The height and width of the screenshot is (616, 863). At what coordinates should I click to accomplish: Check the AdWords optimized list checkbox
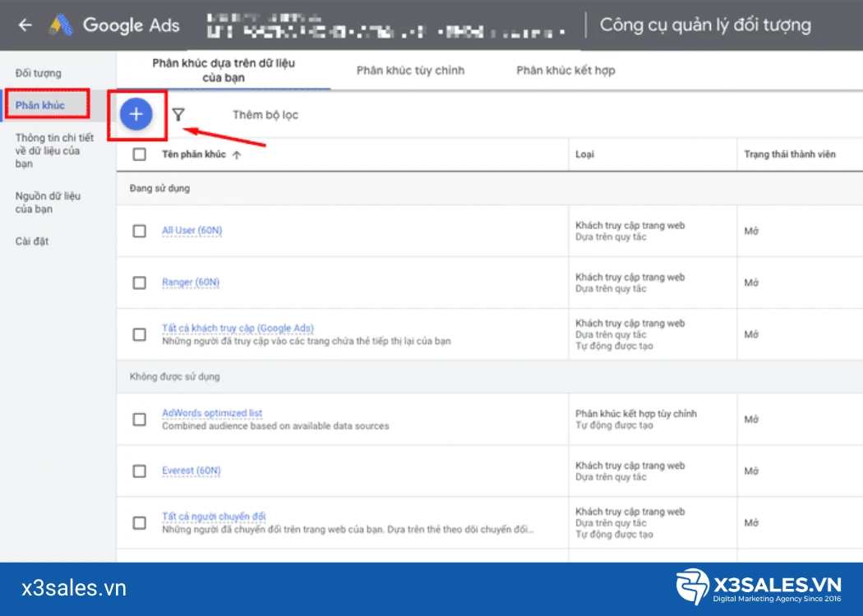coord(139,420)
